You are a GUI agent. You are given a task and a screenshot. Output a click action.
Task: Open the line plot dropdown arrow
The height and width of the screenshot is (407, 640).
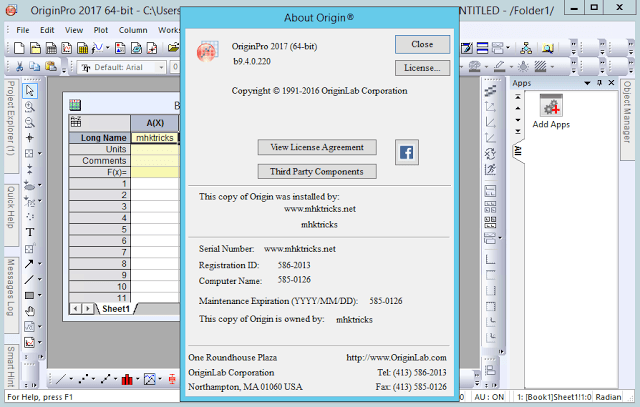pyautogui.click(x=71, y=380)
